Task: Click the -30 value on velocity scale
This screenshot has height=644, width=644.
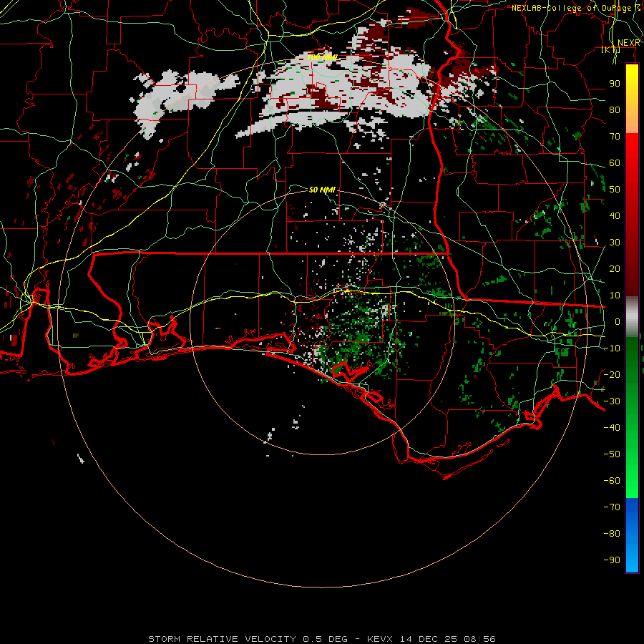Action: pyautogui.click(x=612, y=401)
